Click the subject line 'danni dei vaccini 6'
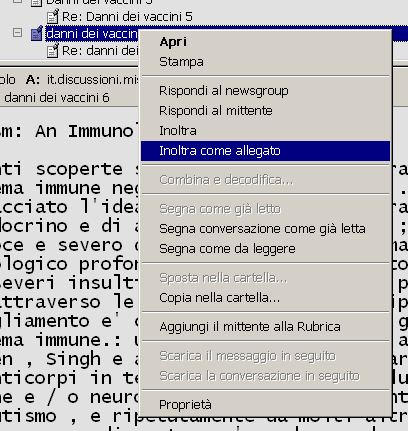Image resolution: width=408 pixels, height=431 pixels. coord(57,98)
